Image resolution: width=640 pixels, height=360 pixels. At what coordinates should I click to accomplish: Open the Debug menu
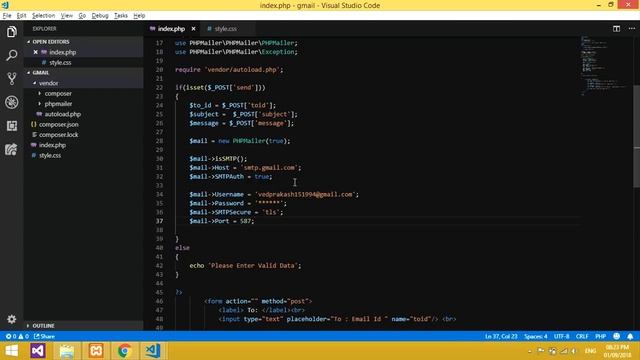(x=100, y=16)
